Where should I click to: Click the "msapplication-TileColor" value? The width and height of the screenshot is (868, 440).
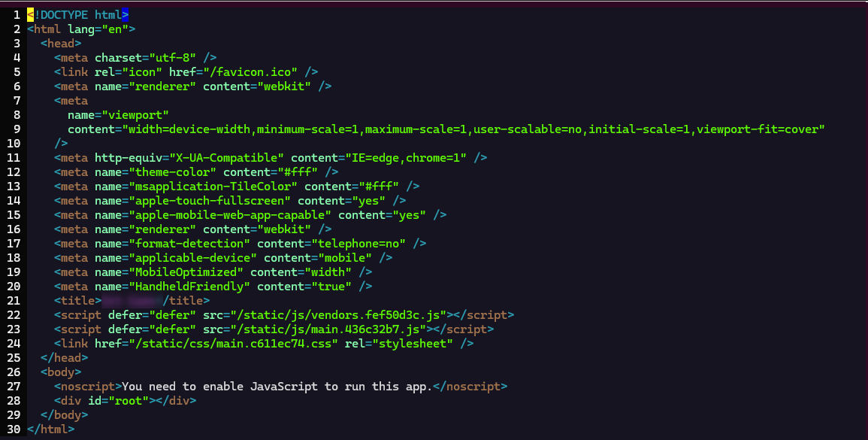pos(213,187)
